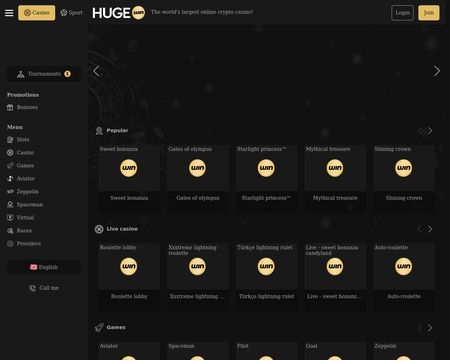Click the Roulette lobby caption text
Viewport: 450px width, 360px height.
(x=129, y=296)
